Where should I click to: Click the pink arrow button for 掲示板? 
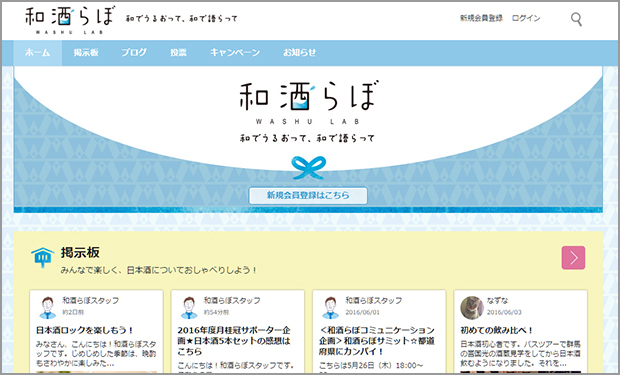[x=573, y=258]
